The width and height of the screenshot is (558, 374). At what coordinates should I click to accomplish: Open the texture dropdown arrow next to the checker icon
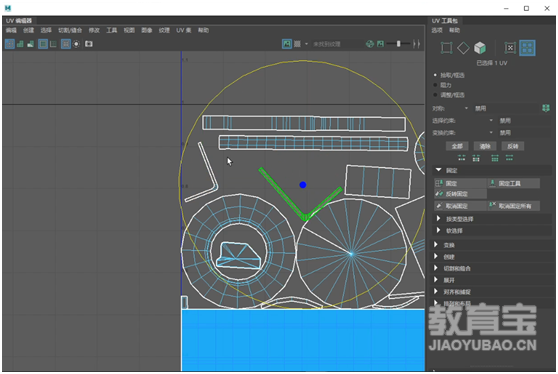coord(306,44)
